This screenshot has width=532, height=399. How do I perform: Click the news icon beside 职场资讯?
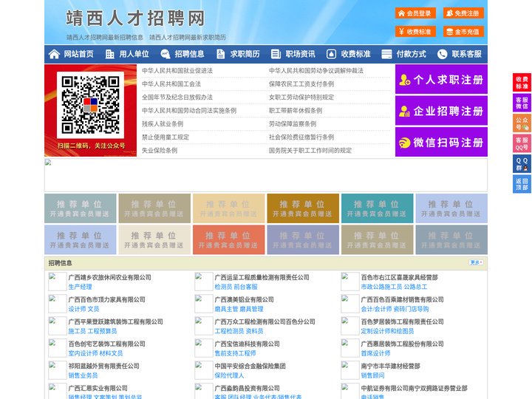276,54
